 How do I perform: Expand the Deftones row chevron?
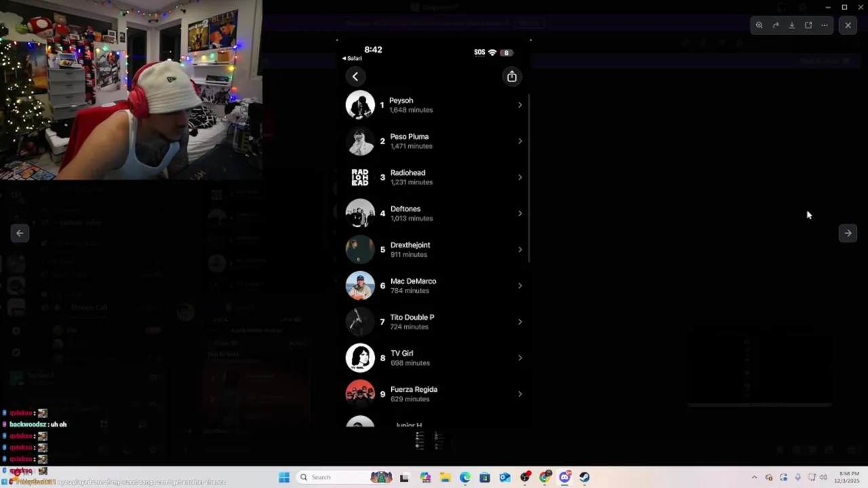pos(520,213)
